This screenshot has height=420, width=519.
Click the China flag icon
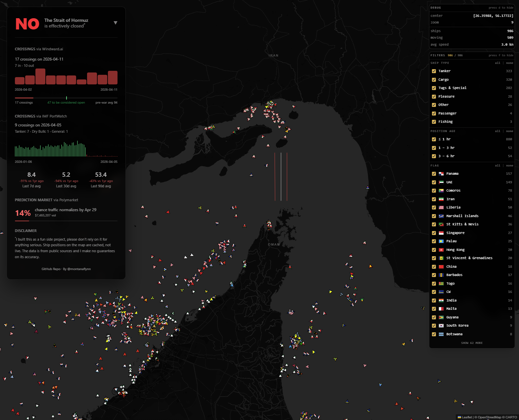click(441, 267)
